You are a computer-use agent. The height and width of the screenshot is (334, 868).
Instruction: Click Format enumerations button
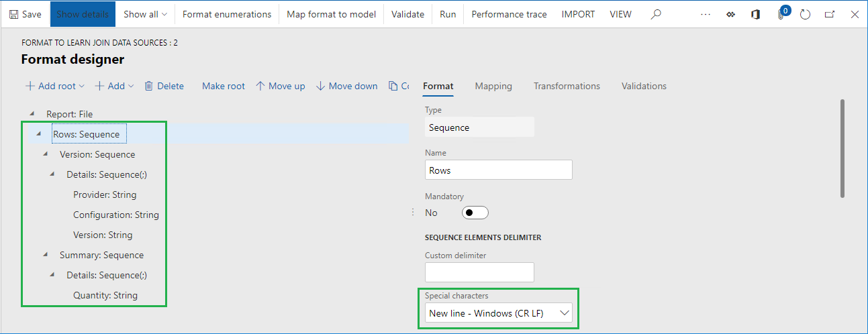click(x=227, y=14)
